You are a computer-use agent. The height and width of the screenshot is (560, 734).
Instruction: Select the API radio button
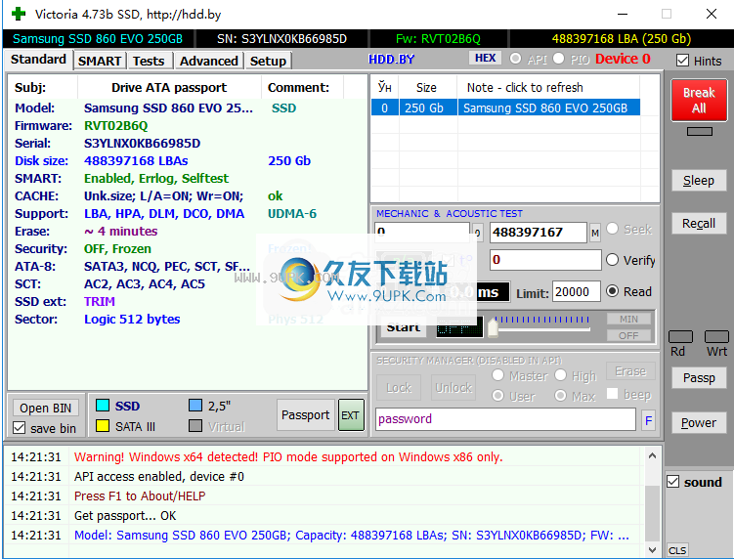[515, 59]
